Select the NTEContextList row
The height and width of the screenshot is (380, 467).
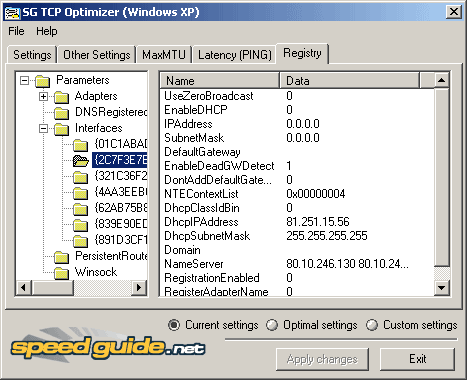point(297,194)
